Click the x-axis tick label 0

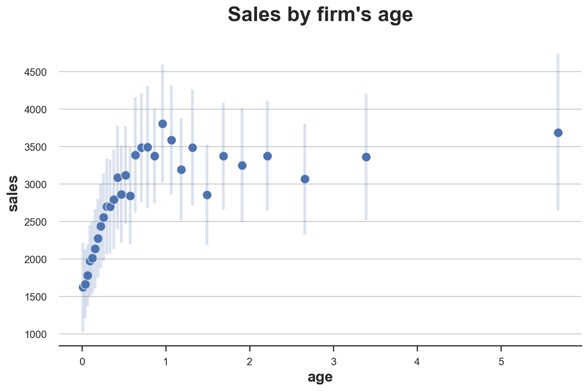coord(82,361)
